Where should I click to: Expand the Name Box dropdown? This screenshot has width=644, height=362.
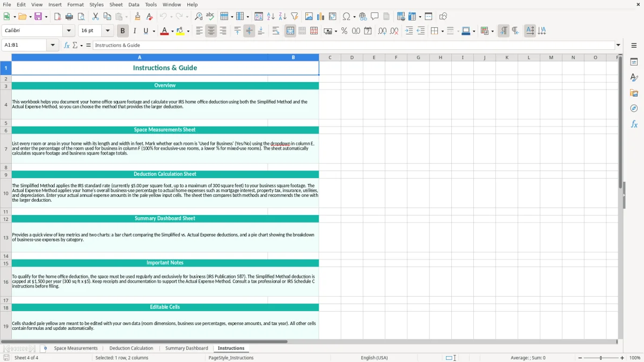[53, 46]
